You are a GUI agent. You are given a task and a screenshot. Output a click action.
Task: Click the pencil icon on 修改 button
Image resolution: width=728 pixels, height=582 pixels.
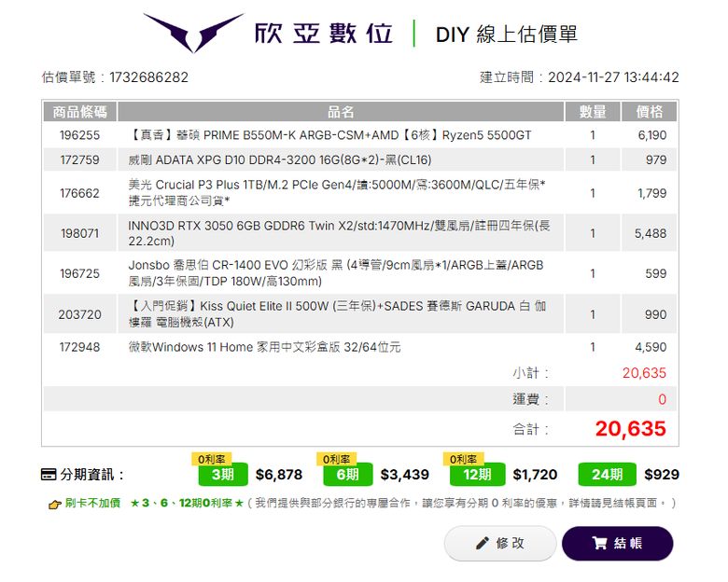tap(483, 543)
